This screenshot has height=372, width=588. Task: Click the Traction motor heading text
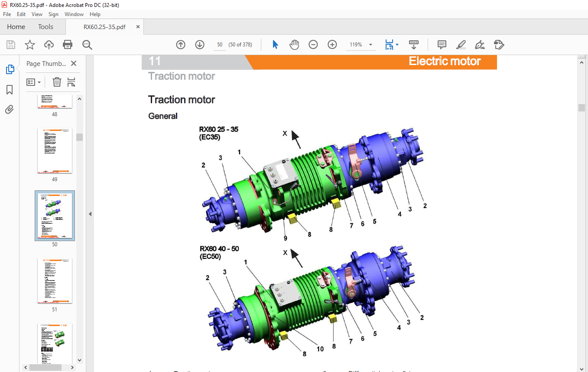182,100
